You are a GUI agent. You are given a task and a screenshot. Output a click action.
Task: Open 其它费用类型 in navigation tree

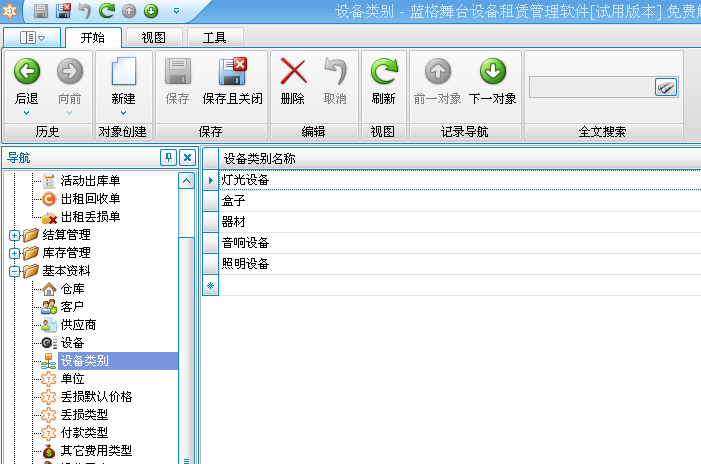(96, 451)
